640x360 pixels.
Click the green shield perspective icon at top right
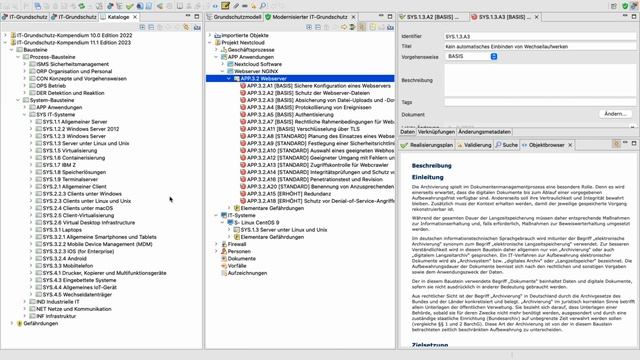pos(625,6)
